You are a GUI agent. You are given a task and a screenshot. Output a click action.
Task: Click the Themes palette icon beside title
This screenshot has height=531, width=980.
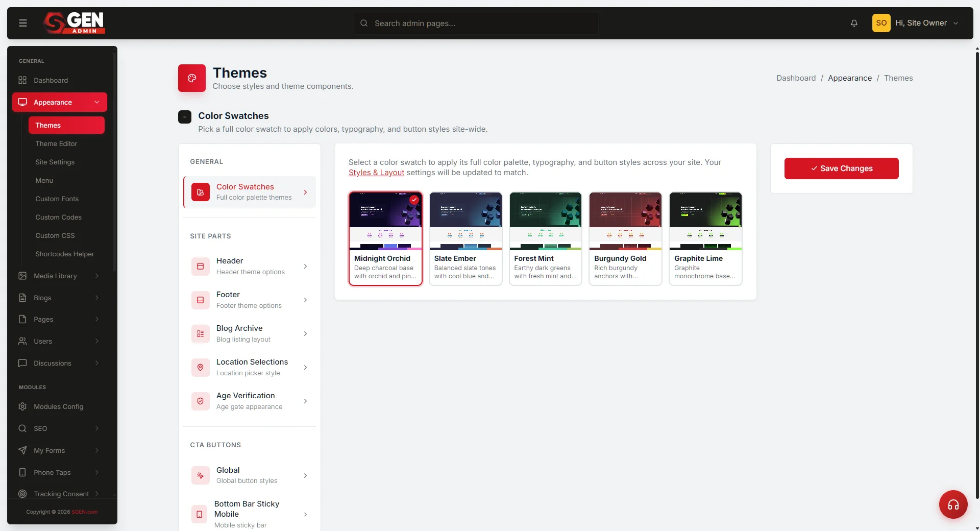[x=192, y=78]
